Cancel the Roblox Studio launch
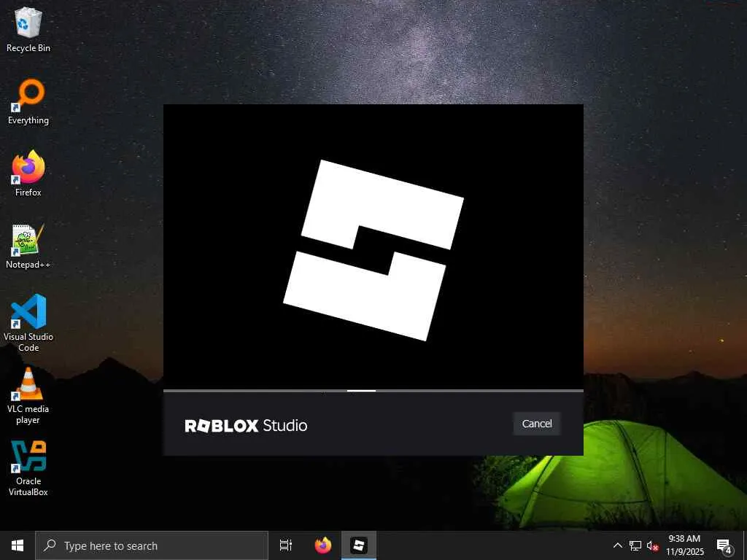Screen dimensions: 747x560 [x=536, y=424]
